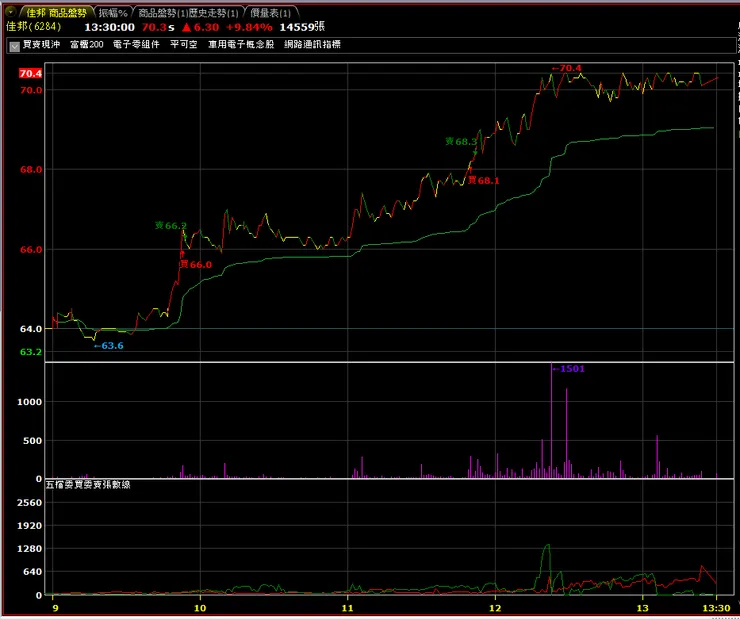The width and height of the screenshot is (740, 619).
Task: Click the price change 6.30
Action: tap(206, 27)
